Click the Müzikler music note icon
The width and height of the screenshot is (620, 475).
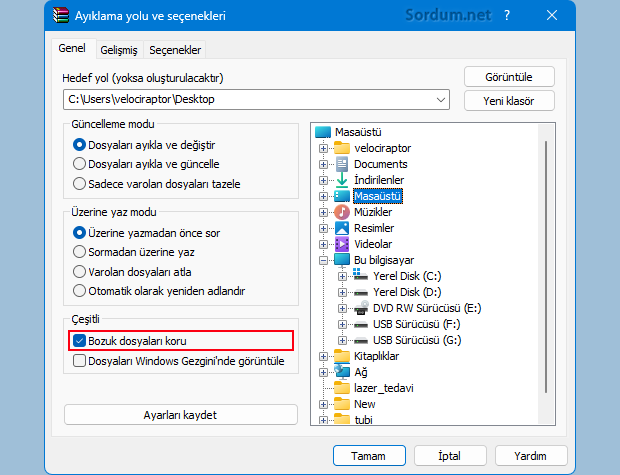coord(342,212)
